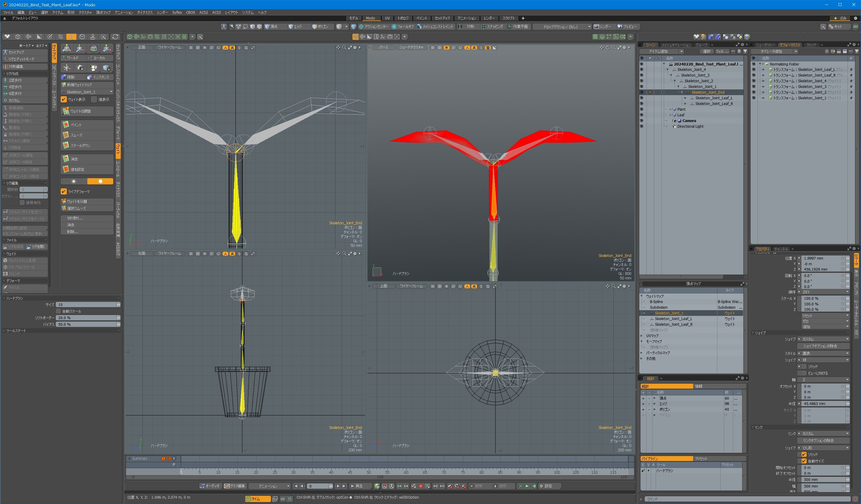Toggle visibility of Skeleton_Joint_4
Screen dimensions: 861x504
pyautogui.click(x=641, y=70)
